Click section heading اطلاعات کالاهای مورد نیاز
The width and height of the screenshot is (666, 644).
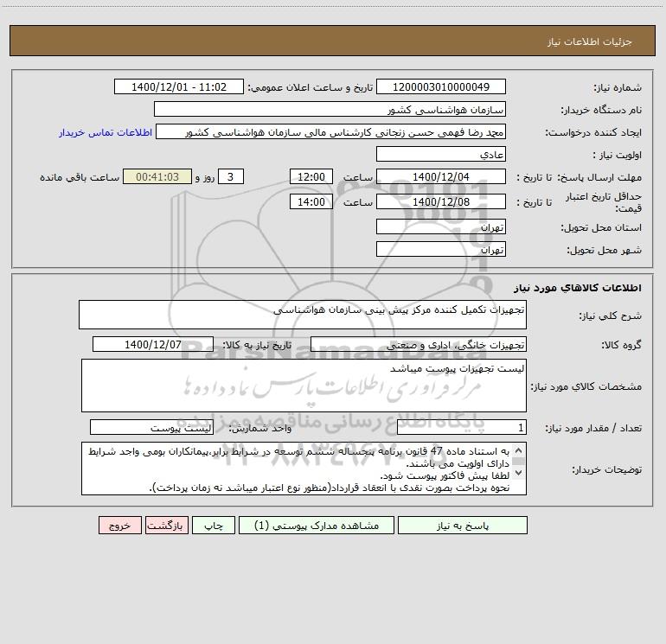point(578,288)
